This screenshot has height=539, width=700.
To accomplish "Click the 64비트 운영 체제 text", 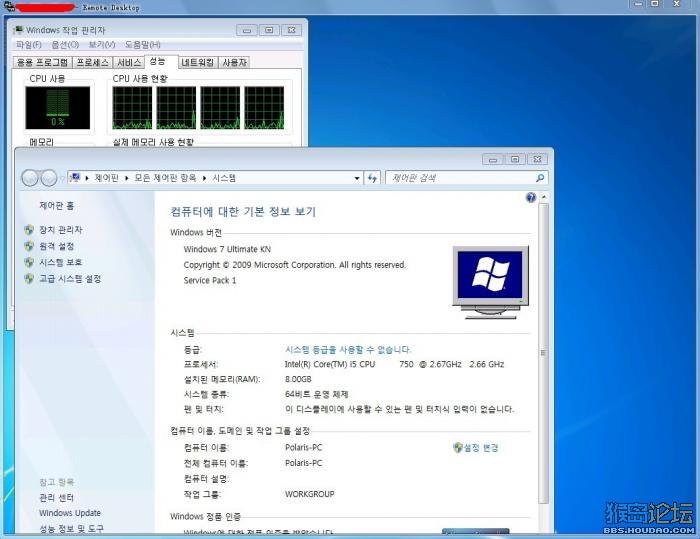I will [317, 394].
